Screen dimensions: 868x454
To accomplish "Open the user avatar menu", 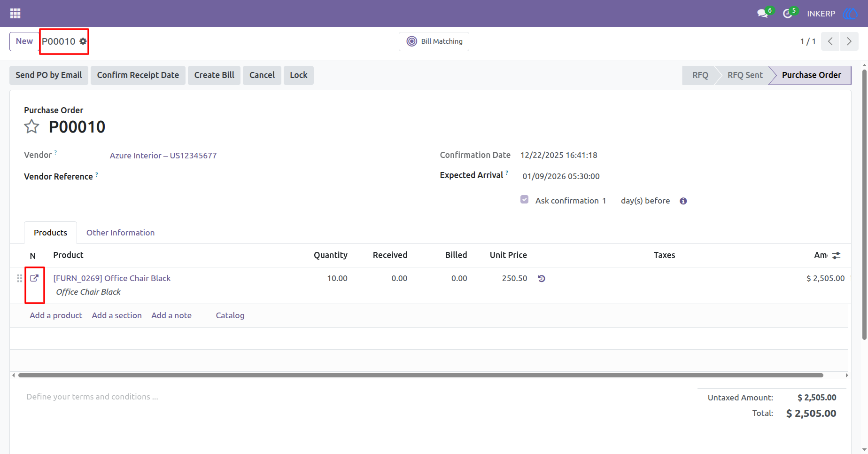I will click(850, 13).
